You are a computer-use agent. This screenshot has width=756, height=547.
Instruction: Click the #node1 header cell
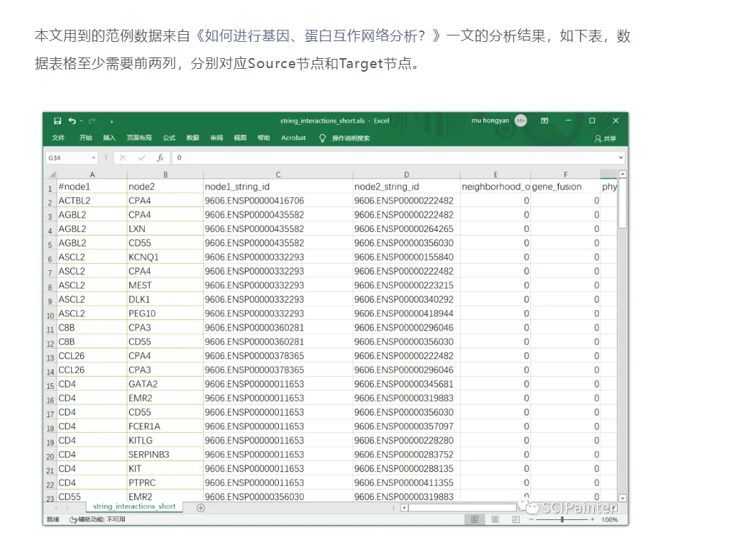tap(92, 187)
